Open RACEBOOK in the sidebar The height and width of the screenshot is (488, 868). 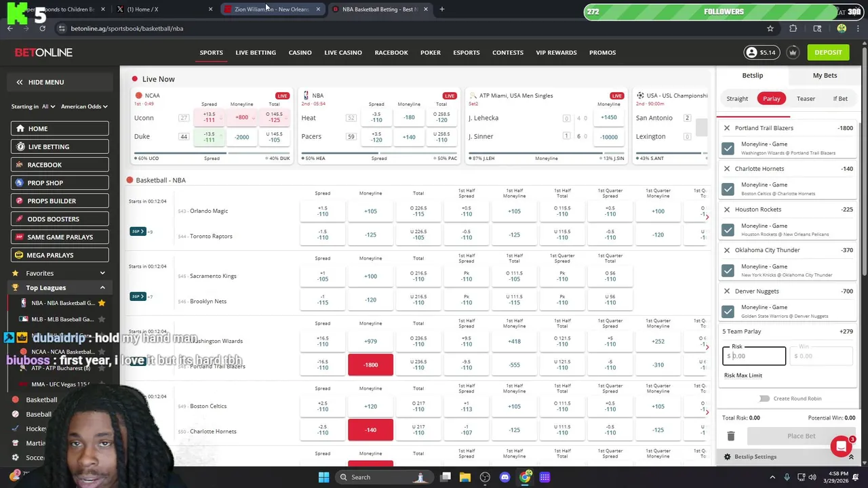click(x=60, y=165)
